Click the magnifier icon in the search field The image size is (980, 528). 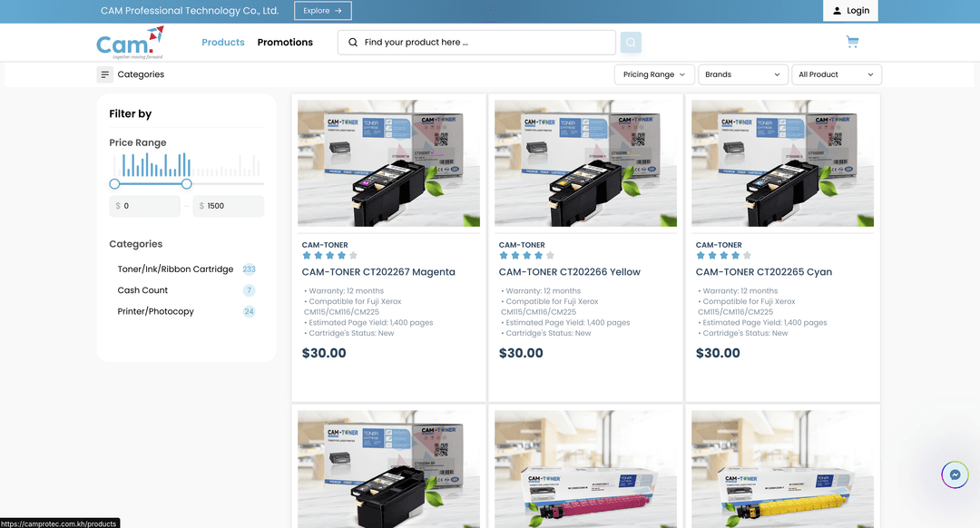[x=353, y=43]
